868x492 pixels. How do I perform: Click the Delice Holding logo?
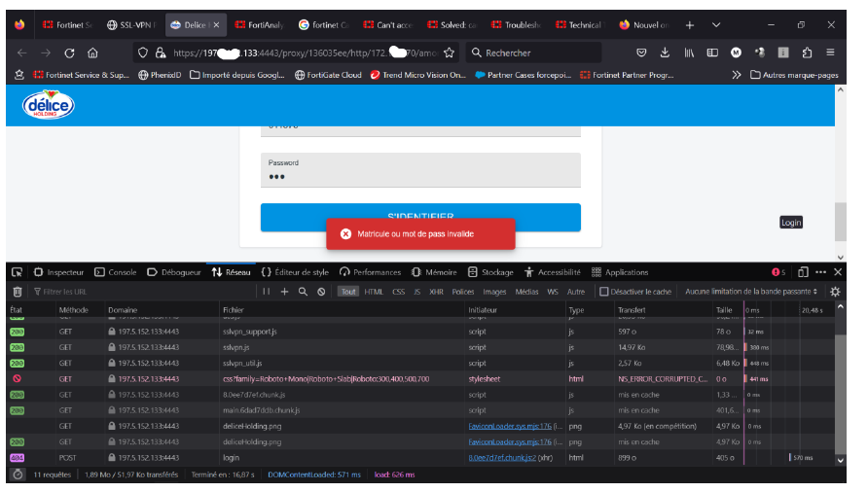[x=48, y=105]
